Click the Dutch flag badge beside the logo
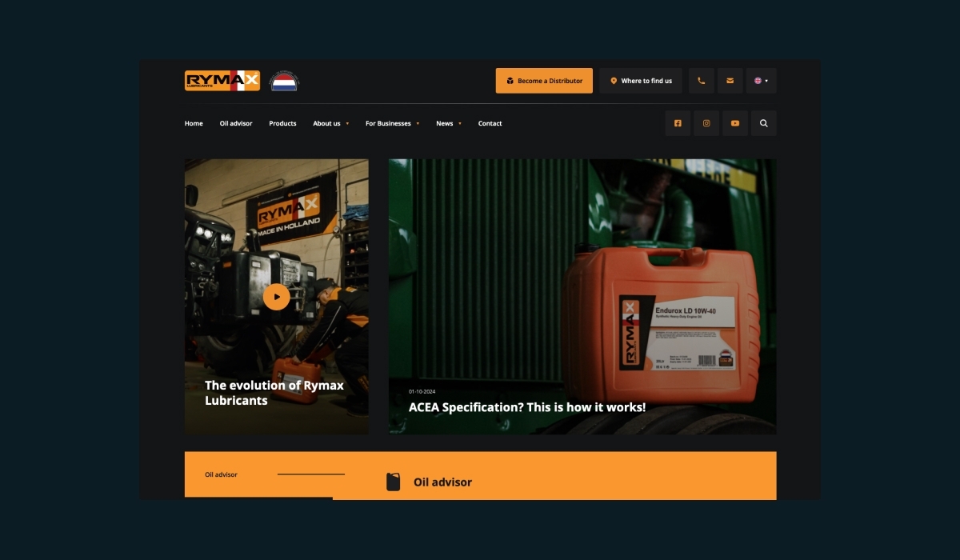This screenshot has width=960, height=560. 284,81
